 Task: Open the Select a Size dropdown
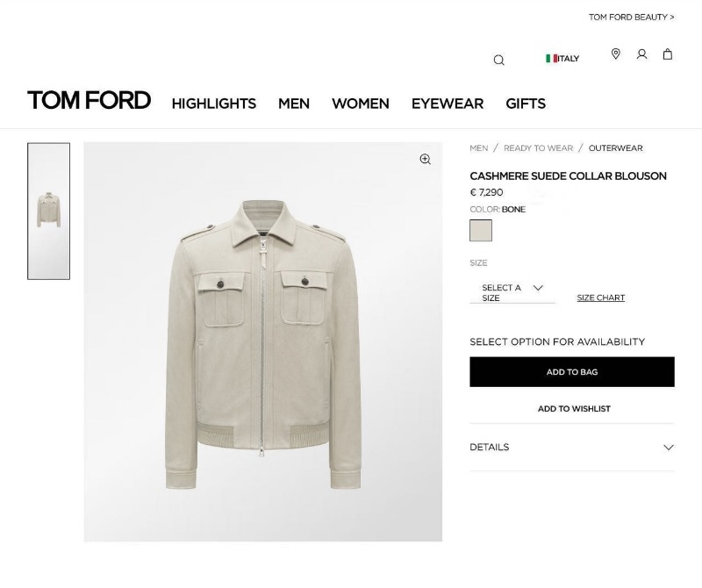click(512, 292)
